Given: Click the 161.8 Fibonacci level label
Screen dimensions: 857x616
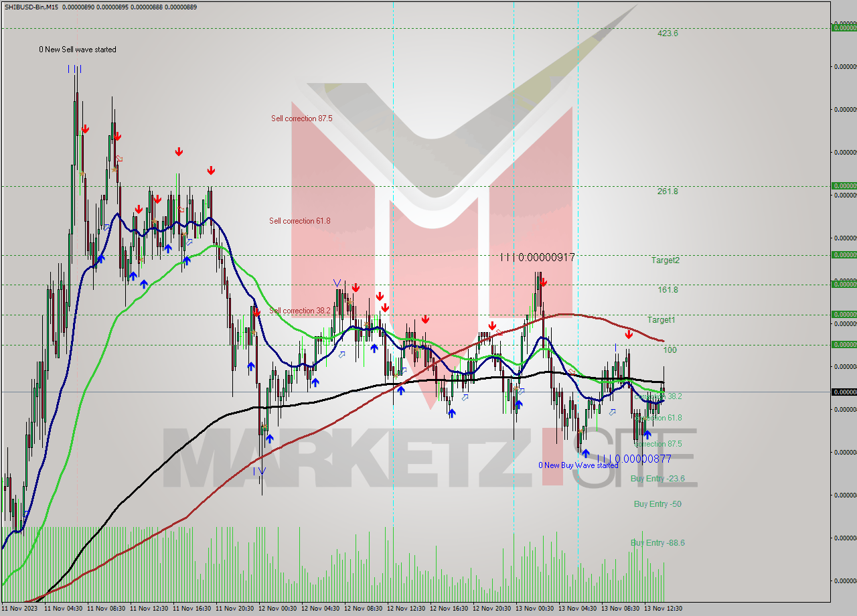Looking at the screenshot, I should pos(668,290).
